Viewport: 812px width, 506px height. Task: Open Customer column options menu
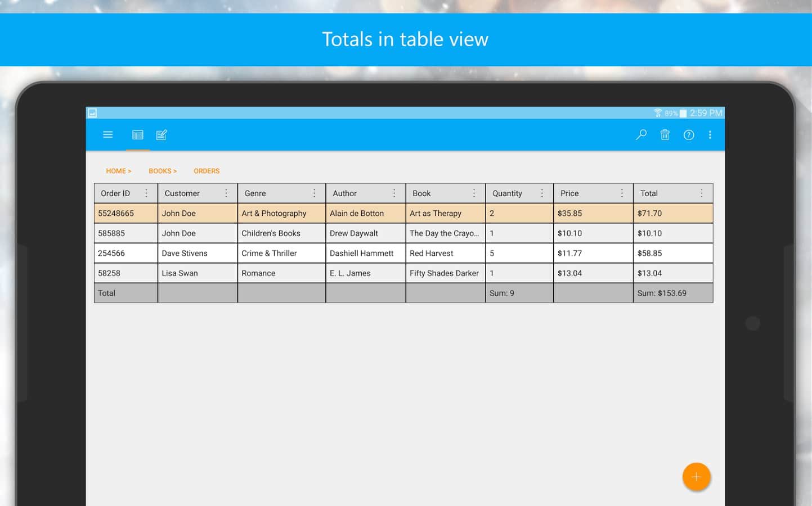(x=226, y=193)
